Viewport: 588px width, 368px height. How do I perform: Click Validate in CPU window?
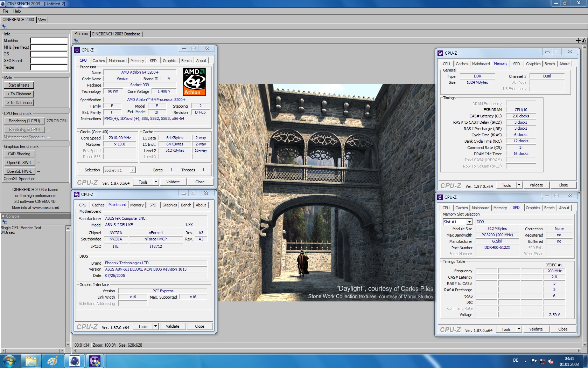[x=173, y=182]
